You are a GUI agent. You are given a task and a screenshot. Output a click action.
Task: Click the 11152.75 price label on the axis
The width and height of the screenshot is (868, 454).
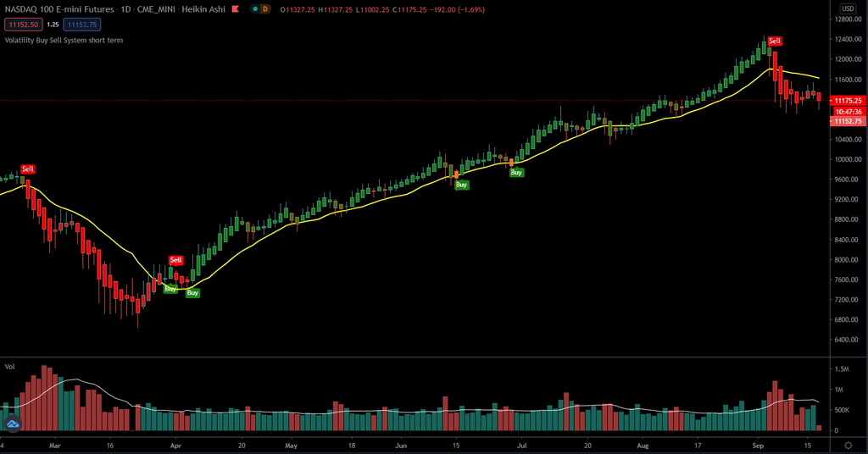point(848,121)
